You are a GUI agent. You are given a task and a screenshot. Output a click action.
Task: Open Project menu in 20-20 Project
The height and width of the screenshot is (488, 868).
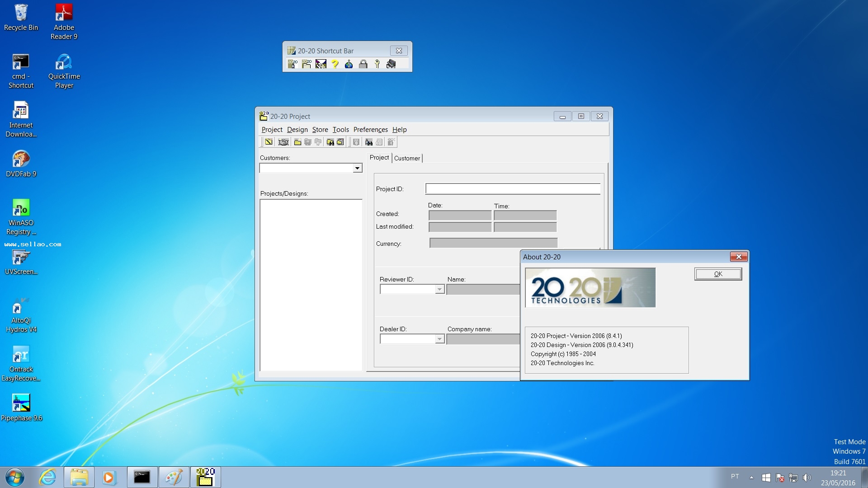tap(272, 130)
